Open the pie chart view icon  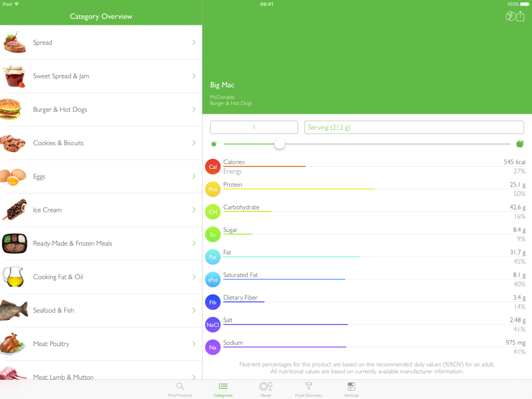coord(510,16)
